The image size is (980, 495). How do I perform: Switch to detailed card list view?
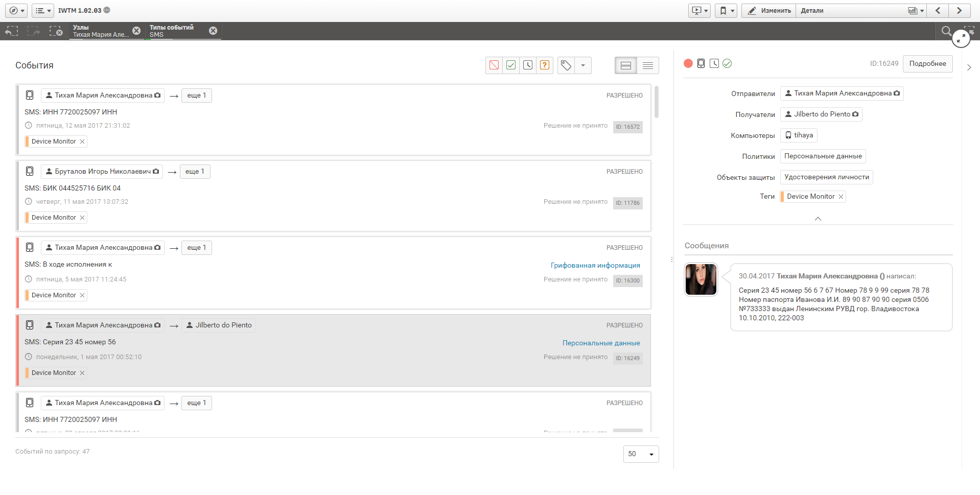click(x=626, y=65)
